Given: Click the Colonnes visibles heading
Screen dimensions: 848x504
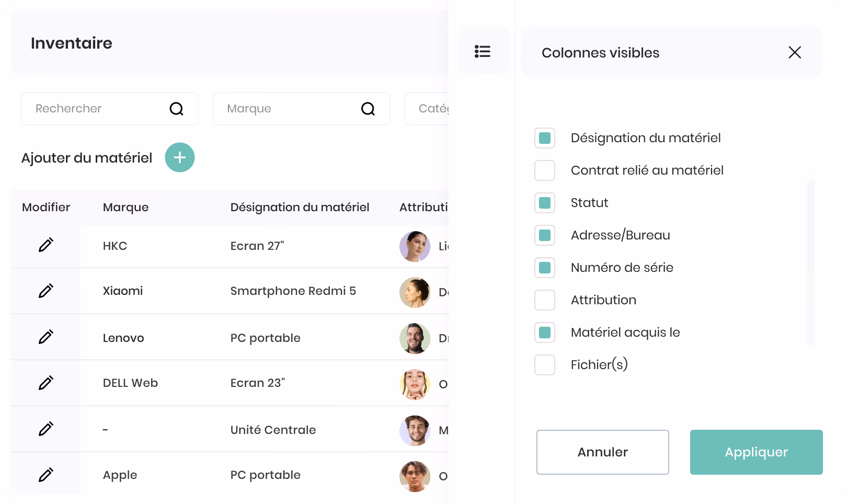Looking at the screenshot, I should (600, 53).
